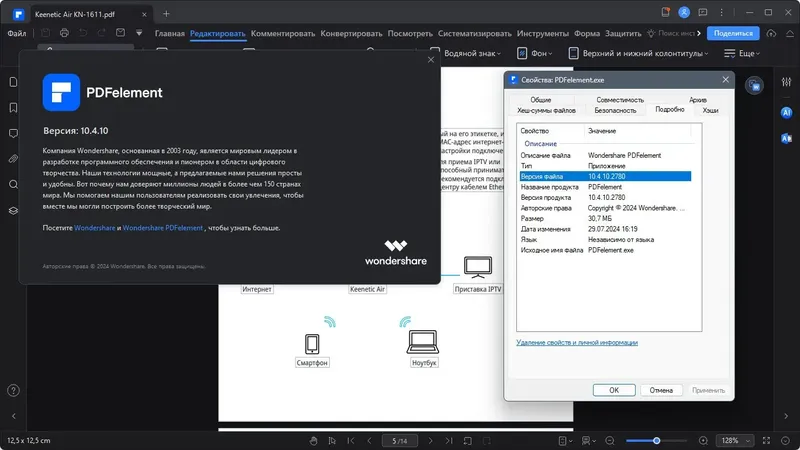Set zoom with the zoom slider handle
This screenshot has height=450, width=800.
pyautogui.click(x=657, y=440)
